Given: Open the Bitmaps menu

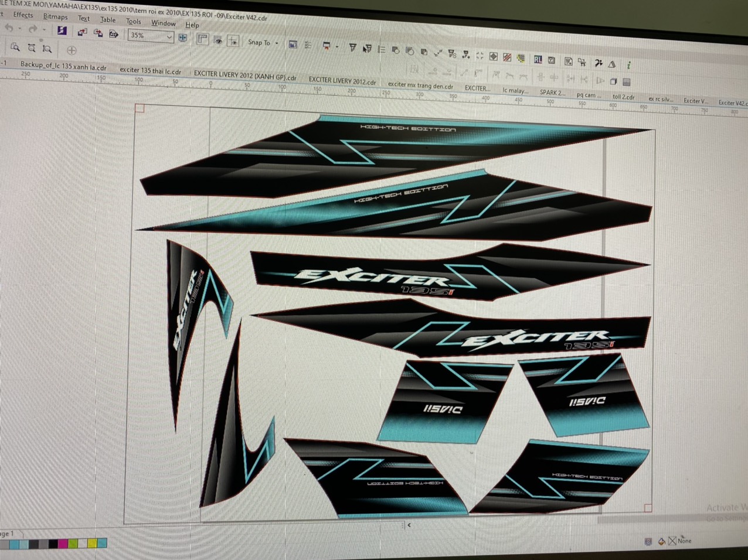Looking at the screenshot, I should point(55,16).
